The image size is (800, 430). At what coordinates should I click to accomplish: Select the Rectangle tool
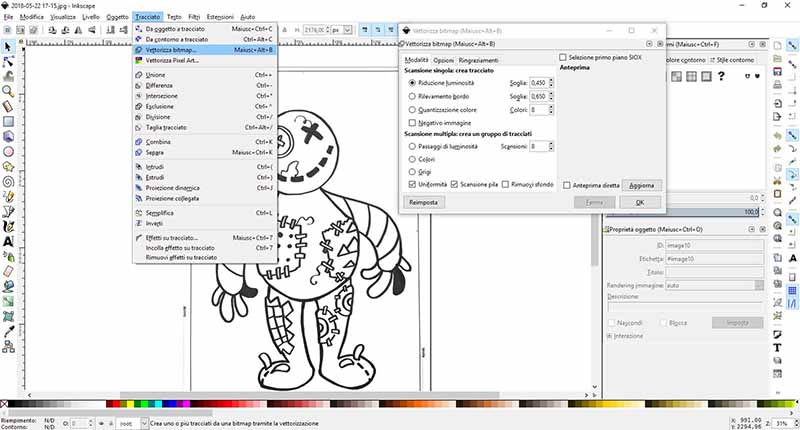point(8,121)
